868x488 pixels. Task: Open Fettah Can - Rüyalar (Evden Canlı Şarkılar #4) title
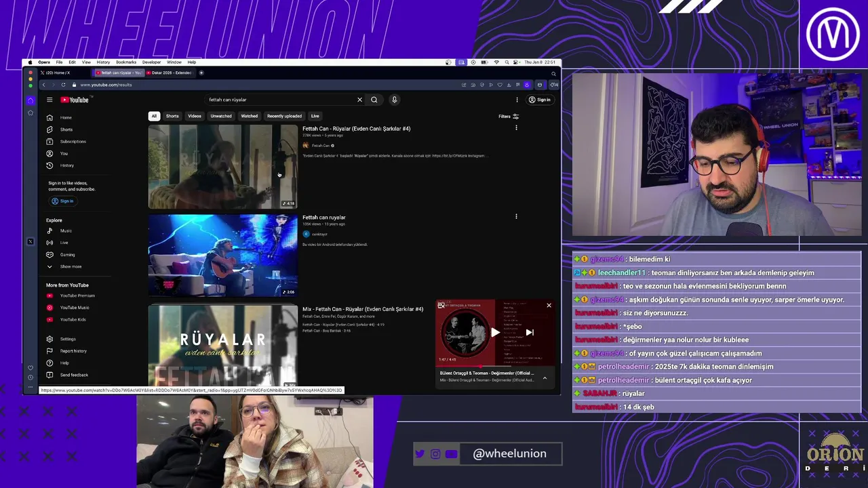357,129
